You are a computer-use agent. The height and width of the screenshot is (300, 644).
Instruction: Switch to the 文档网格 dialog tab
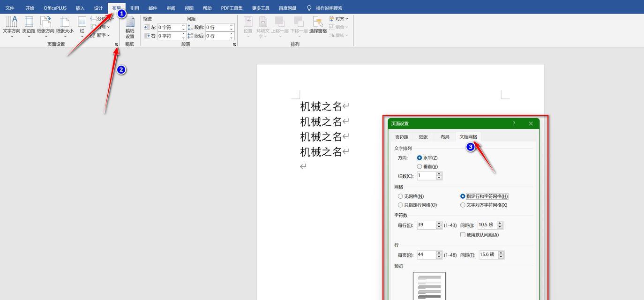click(x=468, y=137)
